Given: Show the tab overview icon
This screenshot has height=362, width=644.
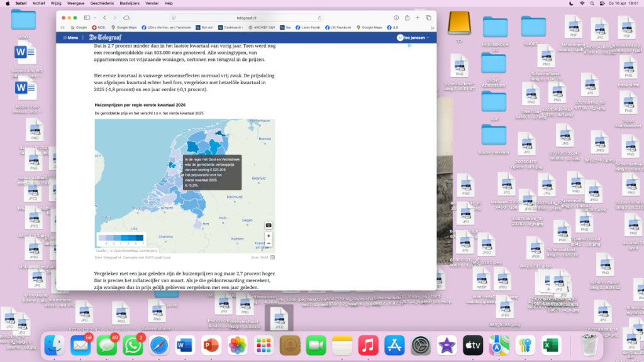Looking at the screenshot, I should pos(428,18).
